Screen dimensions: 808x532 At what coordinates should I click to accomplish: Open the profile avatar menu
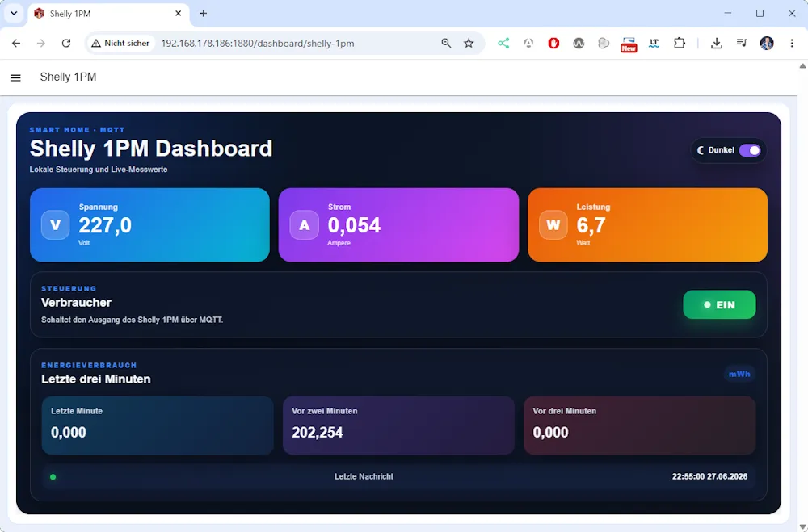coord(767,44)
